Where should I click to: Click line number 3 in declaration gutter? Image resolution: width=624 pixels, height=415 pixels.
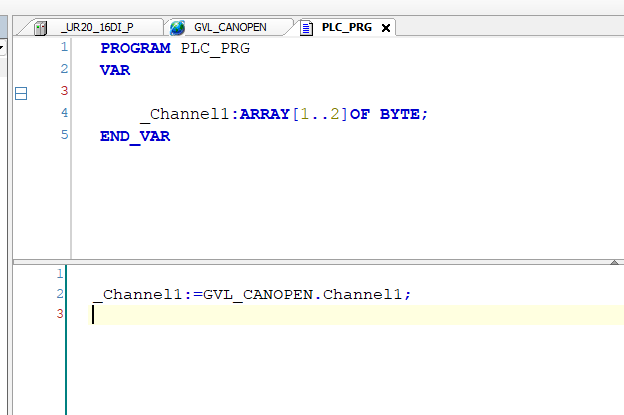tap(64, 91)
